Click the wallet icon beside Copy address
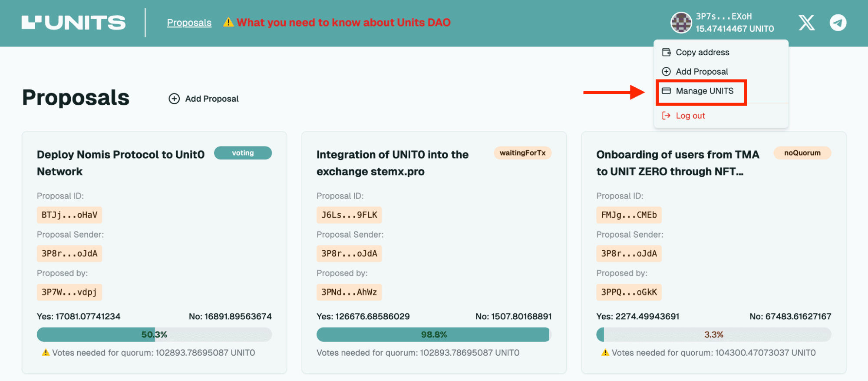Screen dimensions: 868x381 pyautogui.click(x=666, y=52)
